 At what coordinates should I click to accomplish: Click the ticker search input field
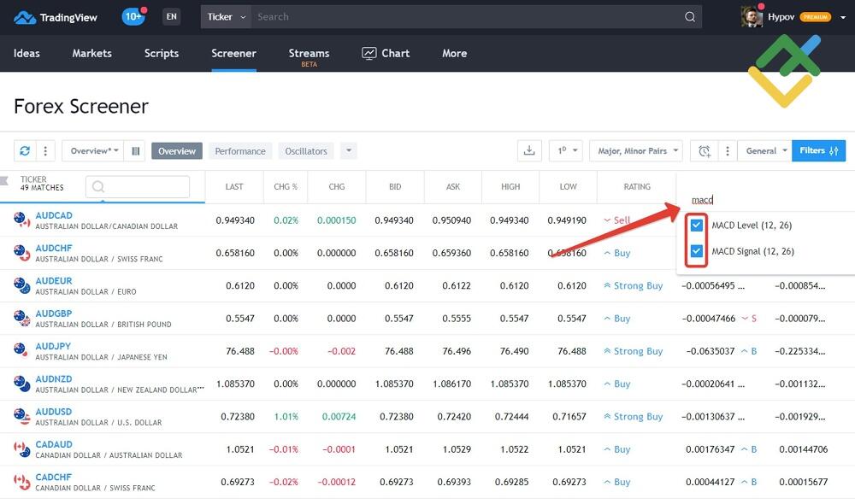[137, 186]
